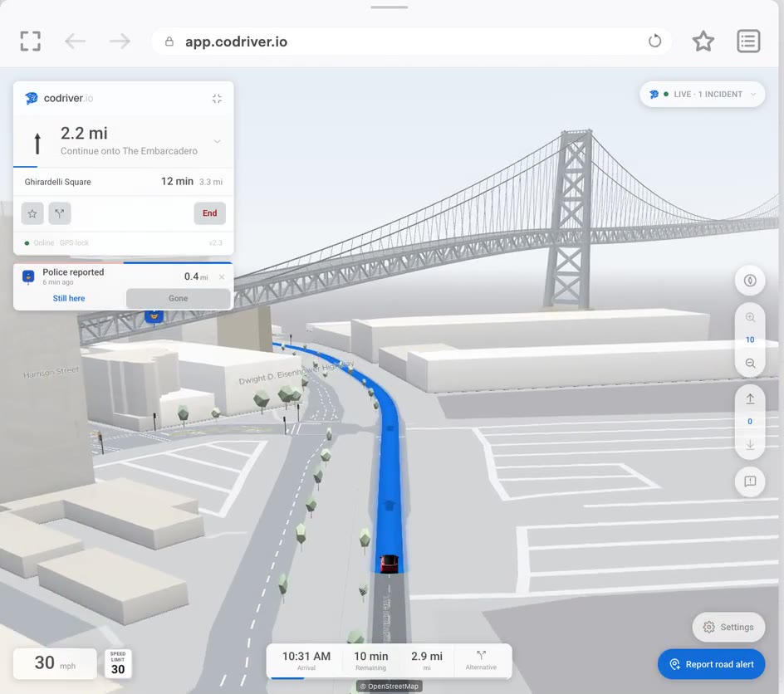Zoom out on the map
The height and width of the screenshot is (694, 784).
[x=749, y=363]
